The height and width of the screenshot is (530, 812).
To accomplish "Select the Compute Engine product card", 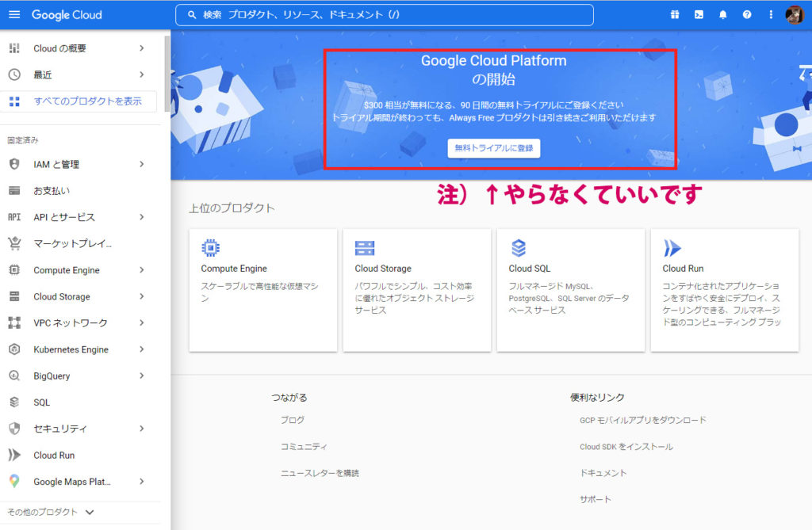I will [263, 291].
